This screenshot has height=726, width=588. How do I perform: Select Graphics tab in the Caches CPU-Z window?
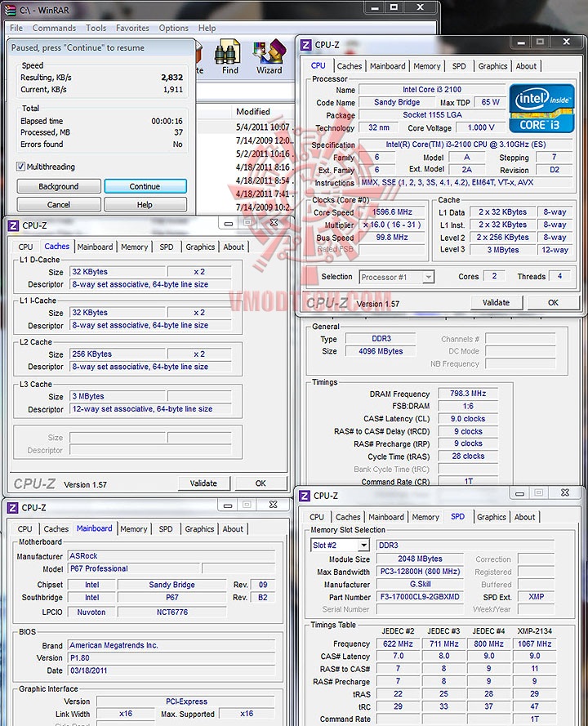click(200, 247)
